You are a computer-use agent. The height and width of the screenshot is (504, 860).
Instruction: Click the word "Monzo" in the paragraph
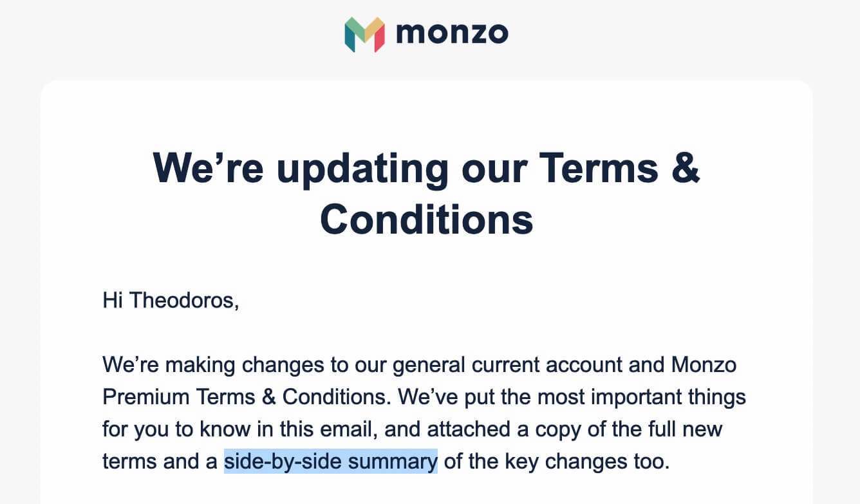[x=704, y=365]
